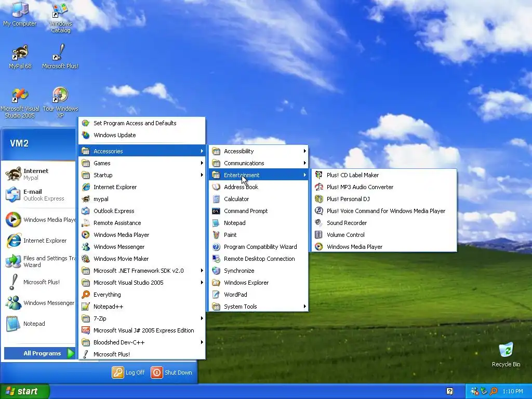Select Microsoft Plus! desktop shortcut

click(60, 57)
